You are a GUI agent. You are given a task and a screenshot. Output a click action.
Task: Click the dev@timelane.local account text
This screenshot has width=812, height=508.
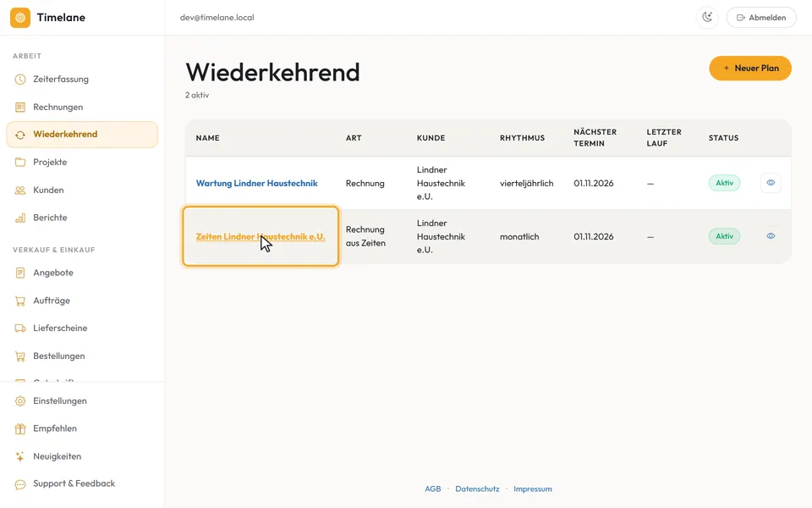pos(217,18)
